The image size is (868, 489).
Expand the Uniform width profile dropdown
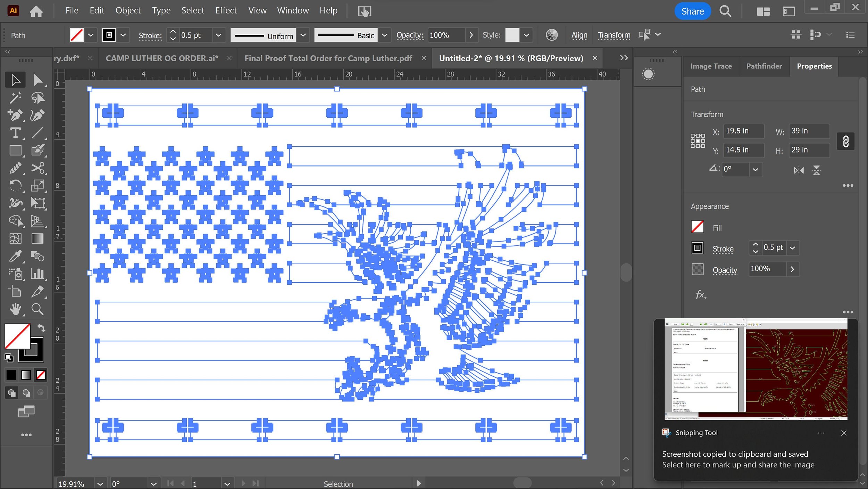pos(303,35)
